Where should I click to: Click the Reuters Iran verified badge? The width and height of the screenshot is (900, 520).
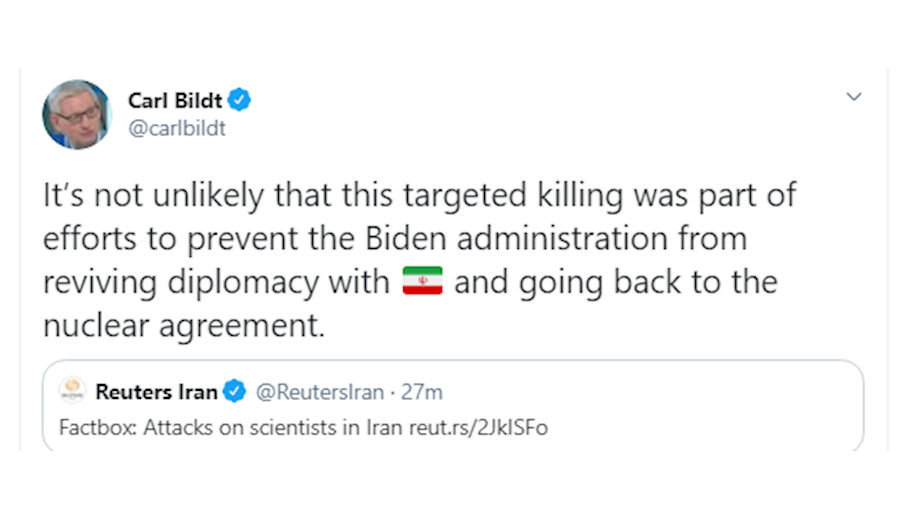[x=234, y=391]
